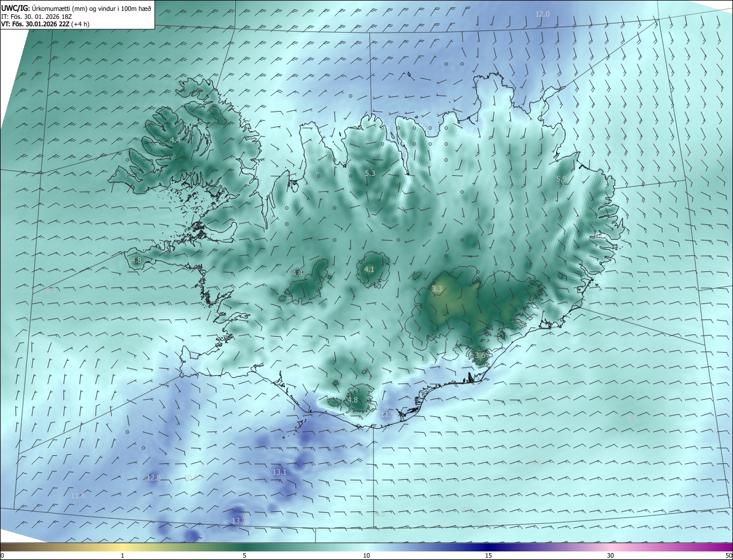Click the 13.3 value near the bottom edge

pyautogui.click(x=239, y=520)
